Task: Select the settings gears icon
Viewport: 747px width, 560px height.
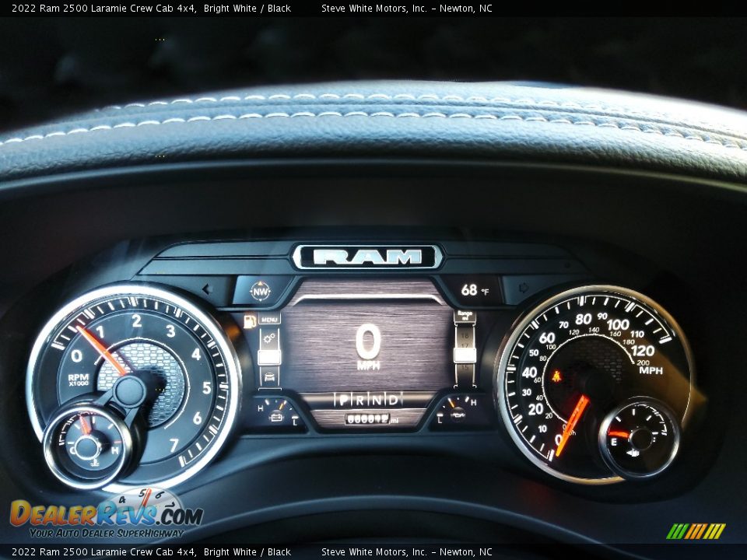Action: pyautogui.click(x=269, y=338)
